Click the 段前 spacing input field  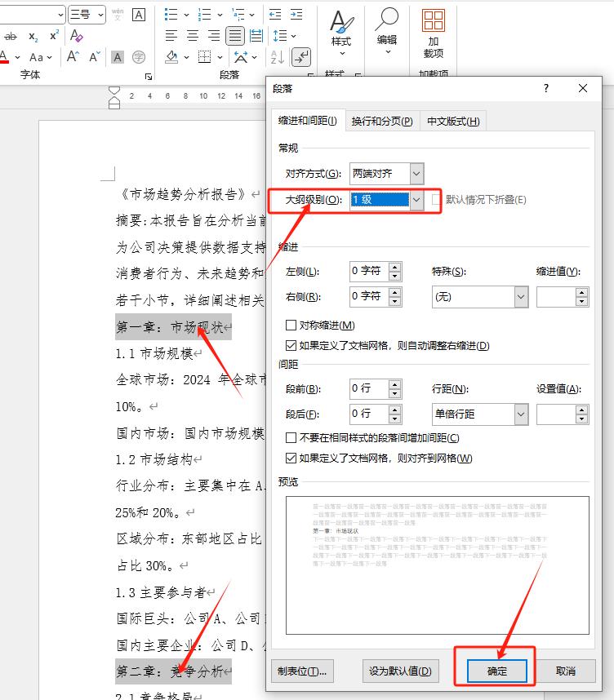[368, 388]
